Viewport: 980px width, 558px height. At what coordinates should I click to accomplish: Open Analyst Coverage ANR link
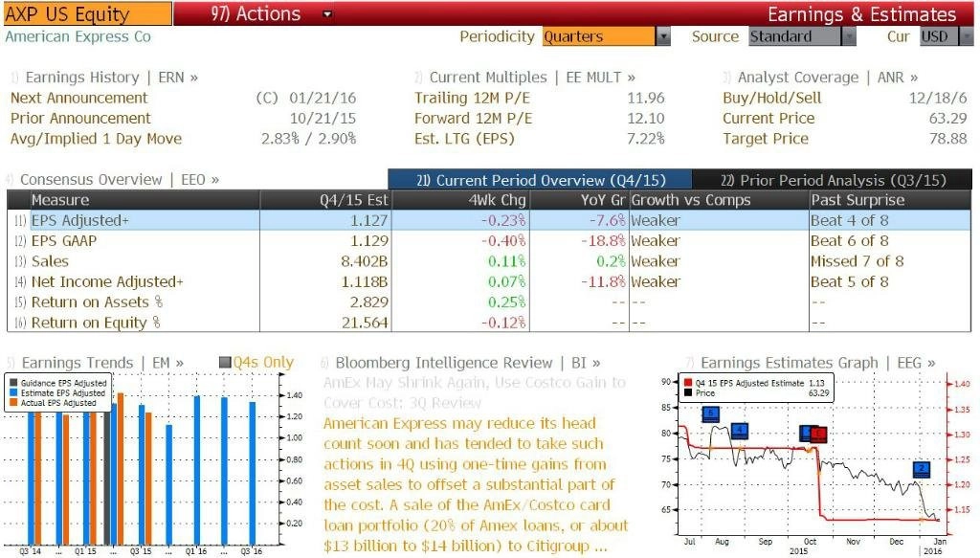coord(828,78)
